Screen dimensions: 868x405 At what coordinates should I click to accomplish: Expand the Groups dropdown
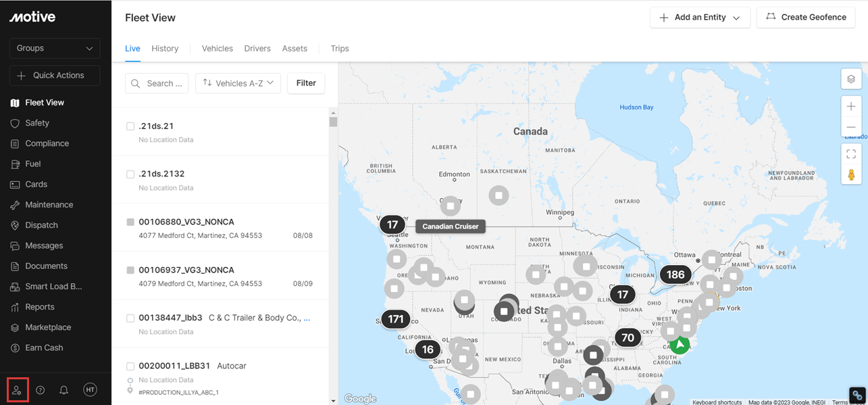(55, 49)
